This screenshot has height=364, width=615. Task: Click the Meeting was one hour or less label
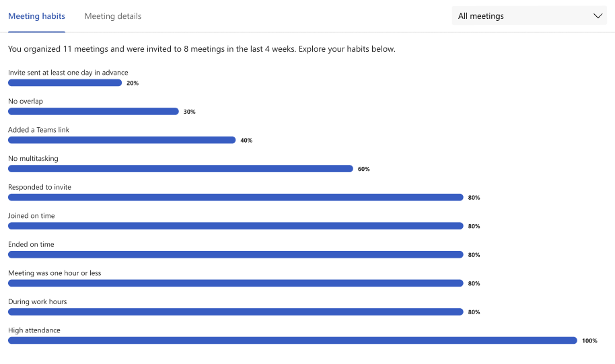point(55,273)
